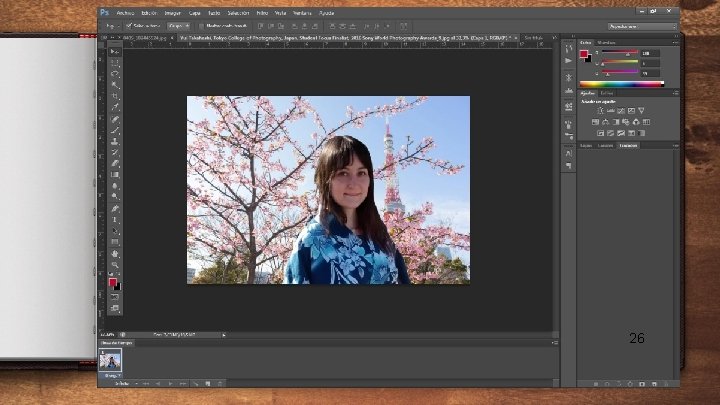Open the Color panel flyout menu

pos(675,42)
